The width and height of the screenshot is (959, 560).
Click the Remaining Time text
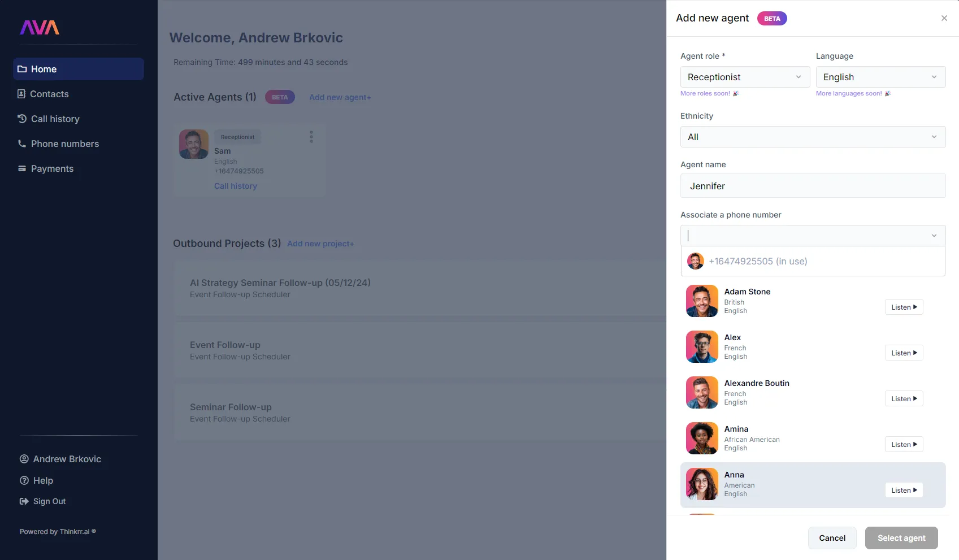click(261, 62)
